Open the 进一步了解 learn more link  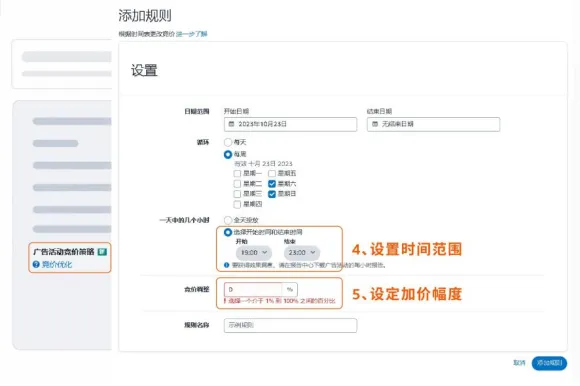tap(192, 34)
